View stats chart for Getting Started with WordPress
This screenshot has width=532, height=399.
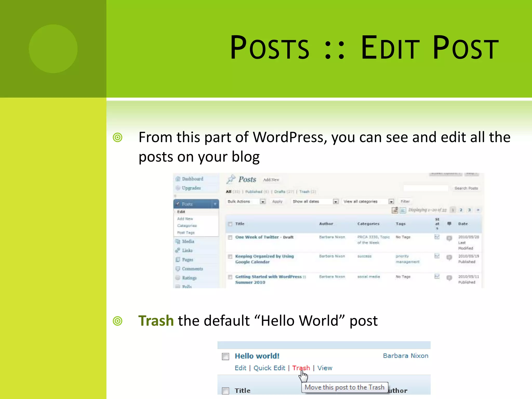point(437,276)
